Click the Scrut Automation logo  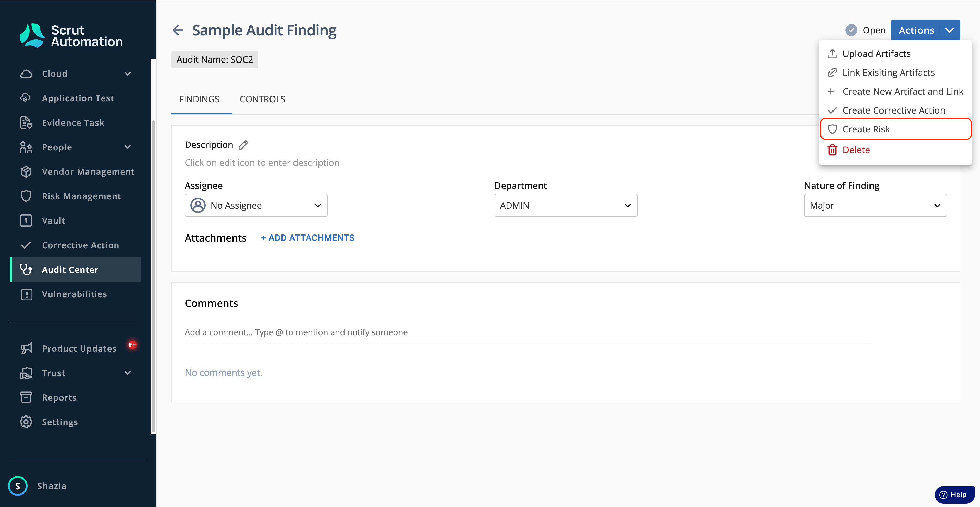(71, 35)
